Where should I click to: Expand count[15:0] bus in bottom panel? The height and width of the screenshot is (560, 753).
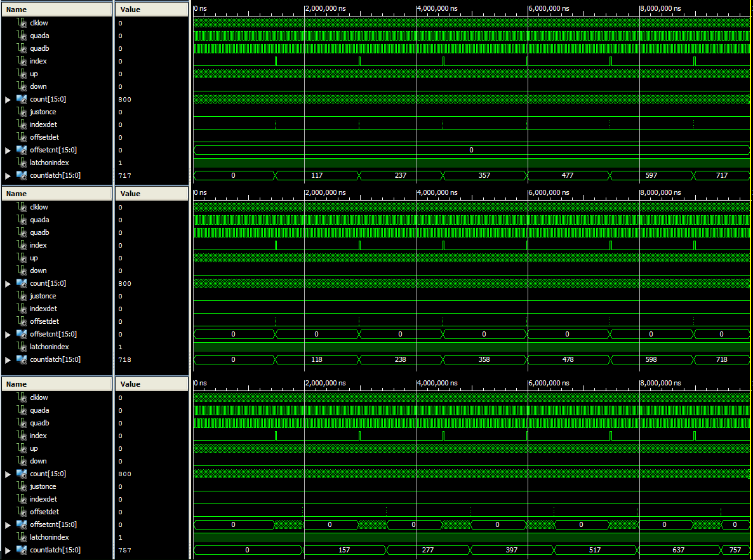coord(8,474)
